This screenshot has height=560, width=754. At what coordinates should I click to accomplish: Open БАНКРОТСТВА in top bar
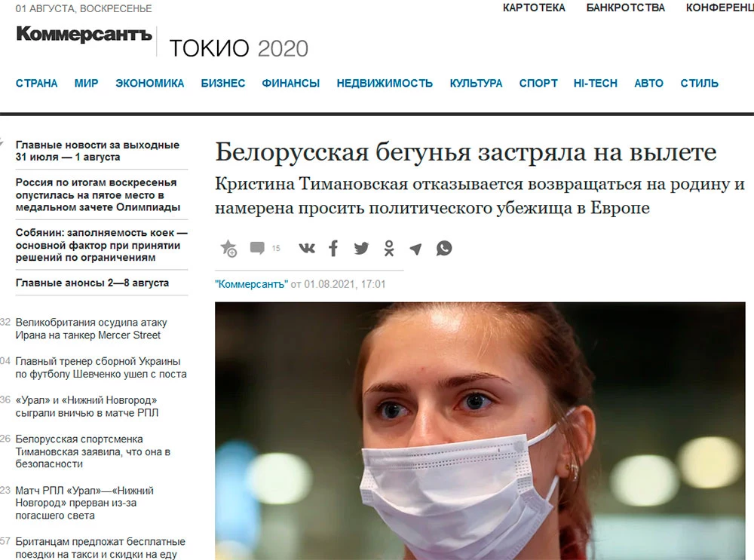pos(626,8)
